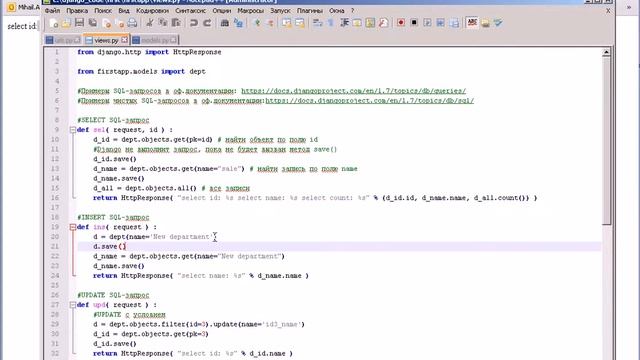Zoom out using toolbar icon
Screen dimensions: 640x360
[x=270, y=23]
